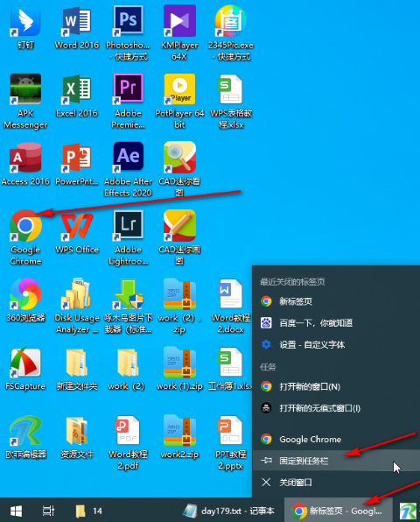420x522 pixels.
Task: Reopen 设置 - 自定义字体 tab entry
Action: click(x=336, y=344)
